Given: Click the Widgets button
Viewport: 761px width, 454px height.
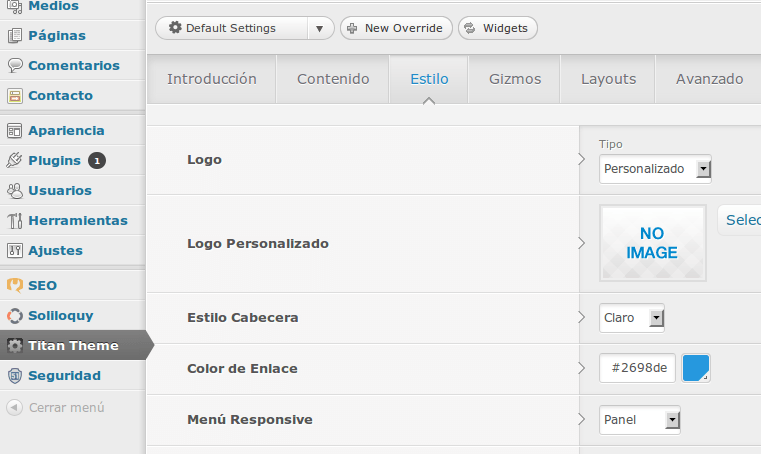Looking at the screenshot, I should pos(498,28).
